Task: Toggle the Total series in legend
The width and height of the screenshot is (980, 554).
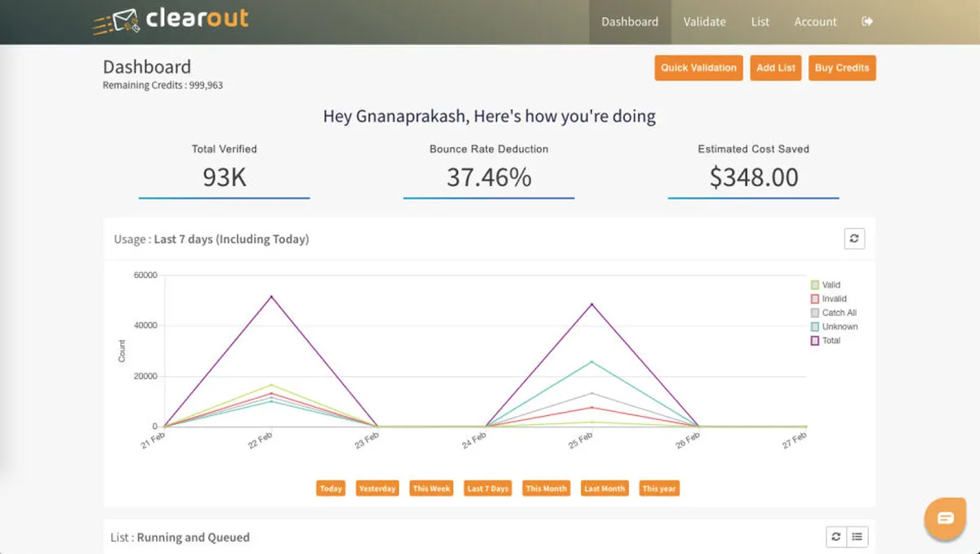Action: [815, 341]
